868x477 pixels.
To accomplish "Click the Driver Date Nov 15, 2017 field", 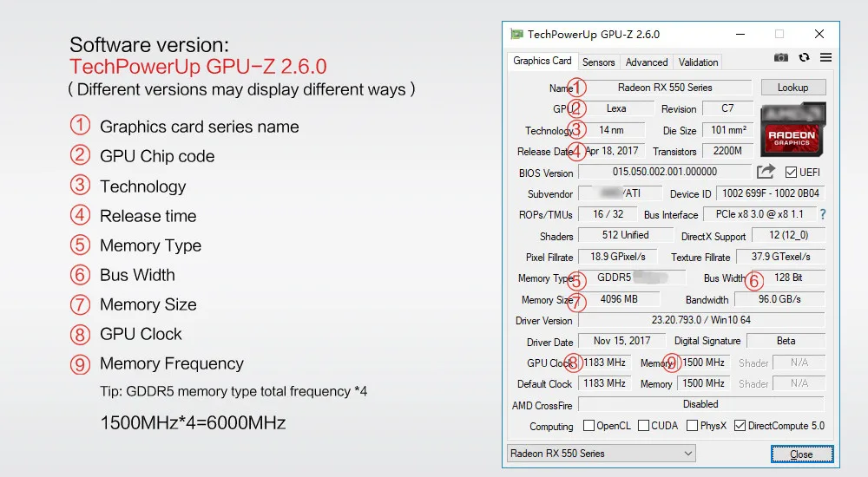I will click(622, 341).
